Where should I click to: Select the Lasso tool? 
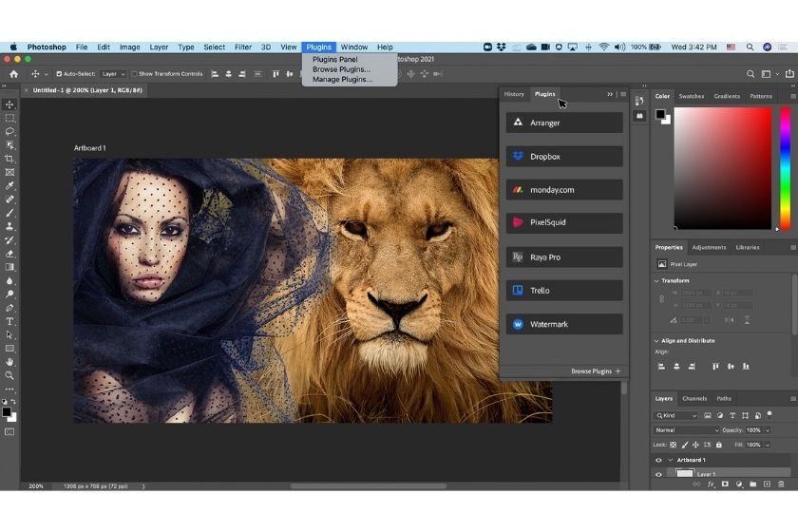click(x=10, y=132)
